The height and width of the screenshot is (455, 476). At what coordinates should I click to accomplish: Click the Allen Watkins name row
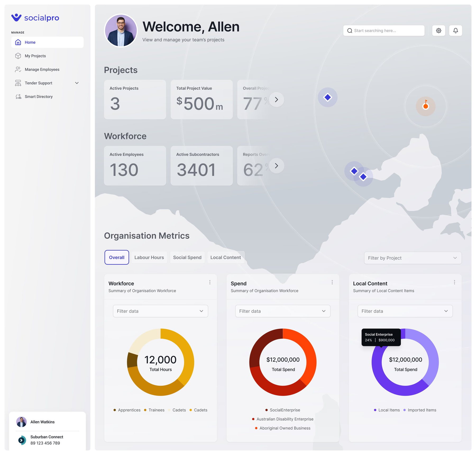click(48, 422)
